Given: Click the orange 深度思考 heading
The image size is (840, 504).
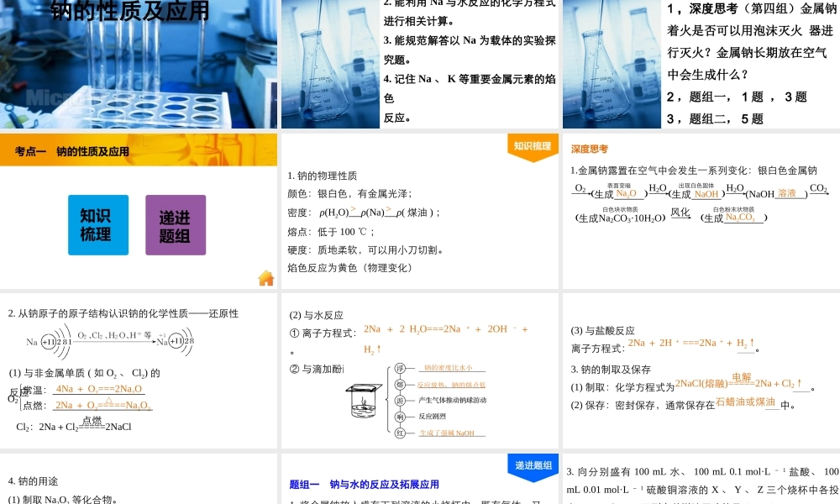Looking at the screenshot, I should pos(590,149).
